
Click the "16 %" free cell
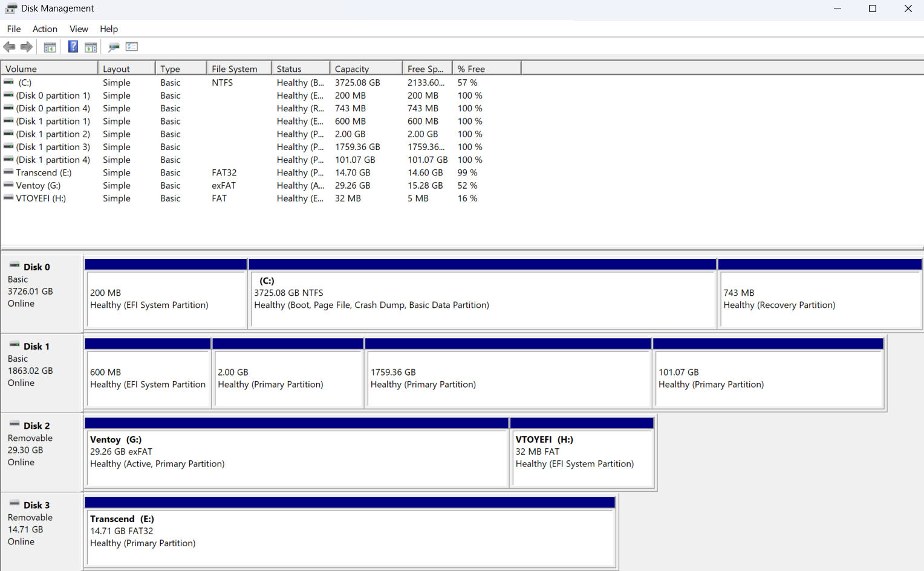pos(467,198)
